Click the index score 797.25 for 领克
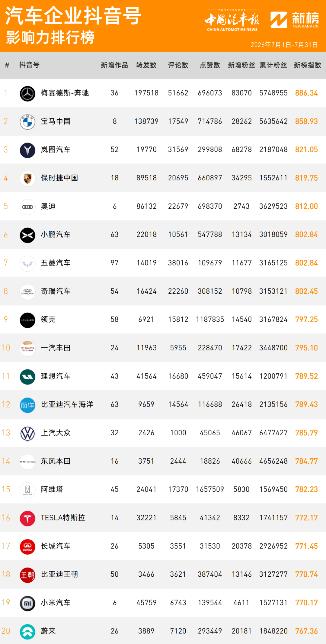This screenshot has height=644, width=326. pos(306,320)
